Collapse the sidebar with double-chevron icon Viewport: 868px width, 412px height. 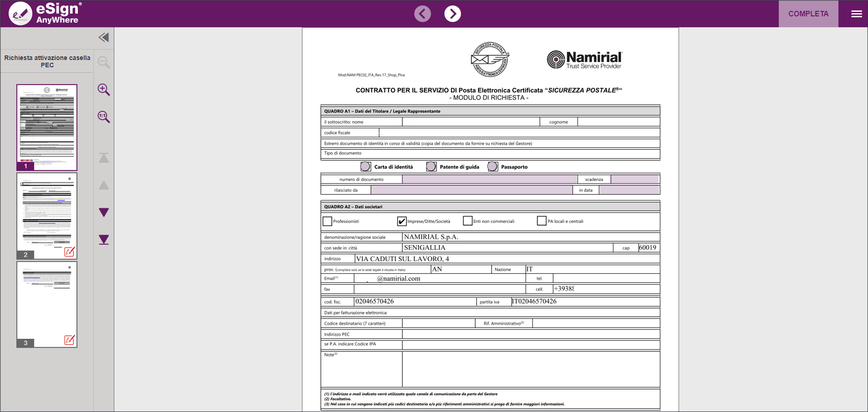[104, 37]
